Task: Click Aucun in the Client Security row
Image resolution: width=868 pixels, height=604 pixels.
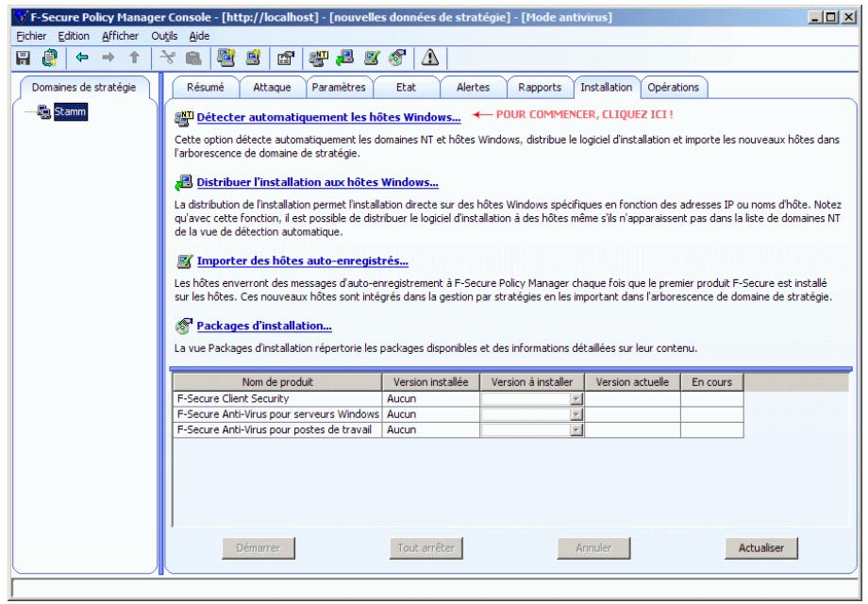Action: [x=430, y=398]
